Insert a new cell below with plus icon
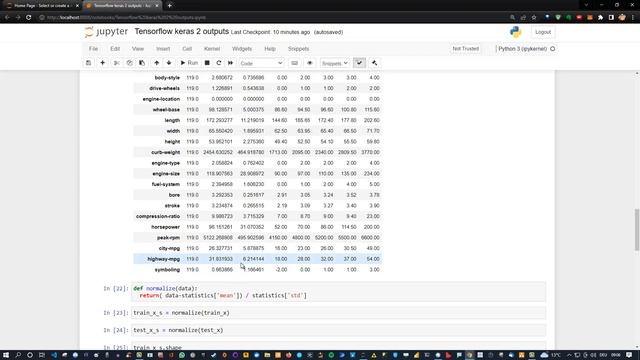Screen dimensions: 640x360 click(102, 63)
